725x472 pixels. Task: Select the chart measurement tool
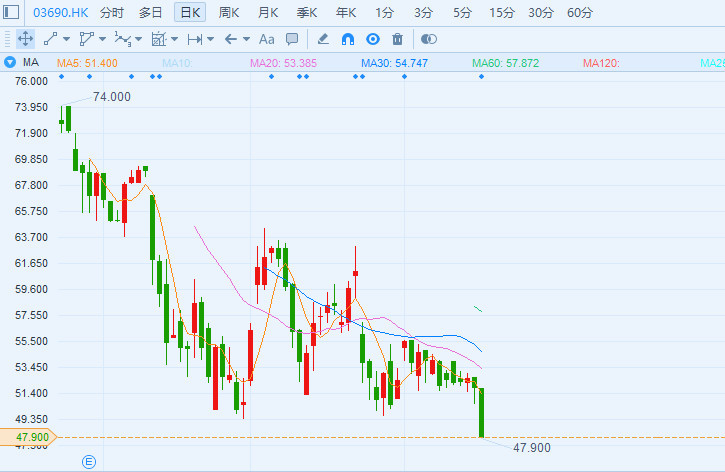tap(159, 39)
